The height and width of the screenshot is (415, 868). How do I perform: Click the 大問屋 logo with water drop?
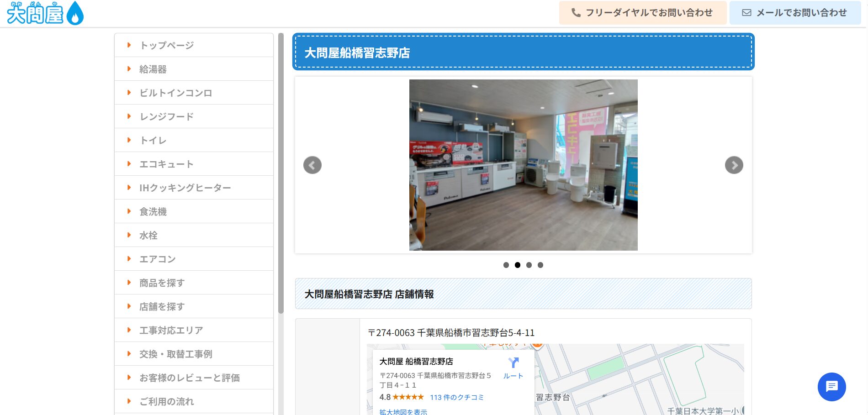[x=45, y=13]
